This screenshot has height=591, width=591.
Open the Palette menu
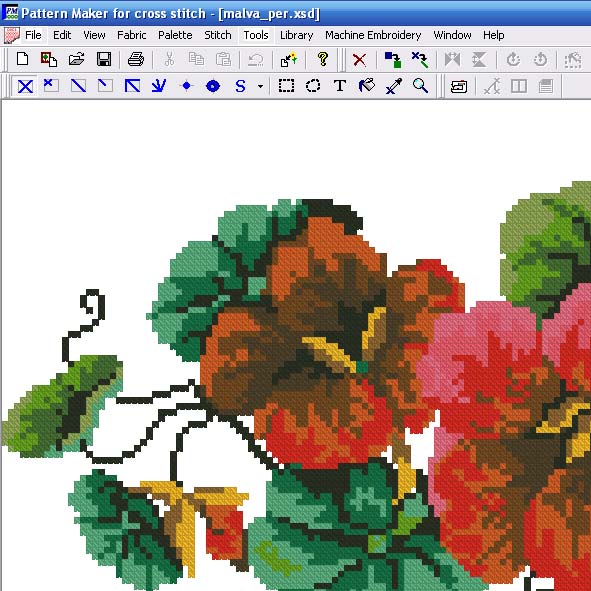(175, 35)
